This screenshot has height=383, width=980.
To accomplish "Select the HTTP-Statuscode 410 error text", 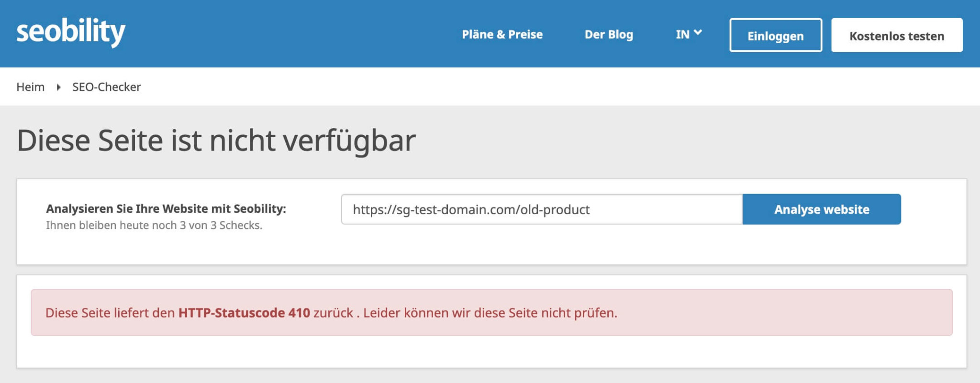I will (244, 313).
